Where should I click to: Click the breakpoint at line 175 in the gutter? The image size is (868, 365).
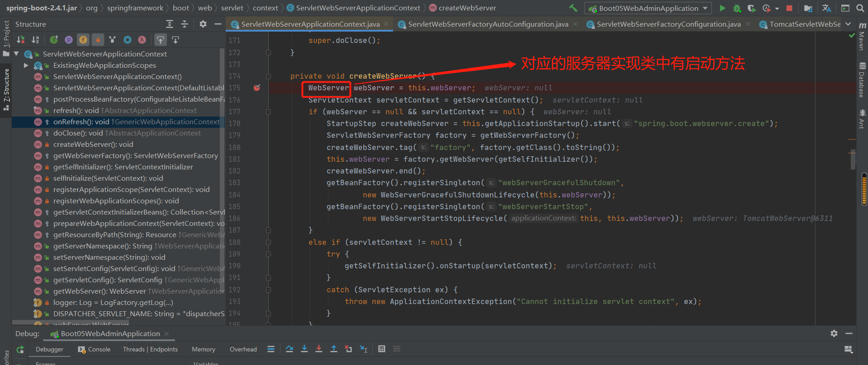(x=257, y=88)
